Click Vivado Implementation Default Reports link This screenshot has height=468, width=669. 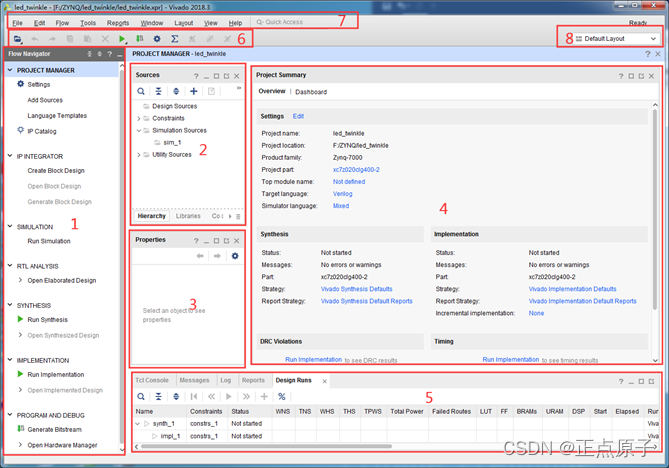pos(582,301)
